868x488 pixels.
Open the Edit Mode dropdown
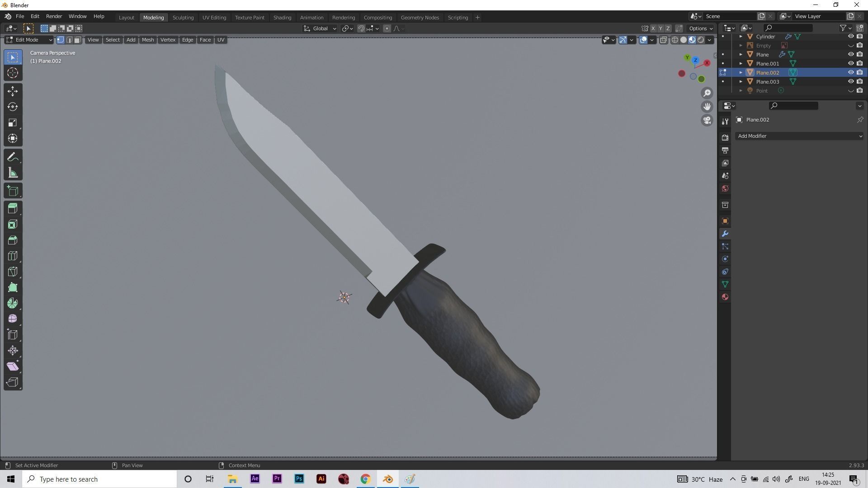29,40
